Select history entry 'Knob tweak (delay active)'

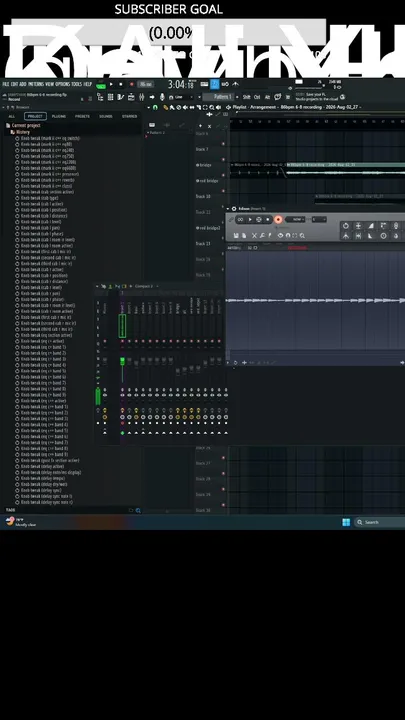pos(40,466)
